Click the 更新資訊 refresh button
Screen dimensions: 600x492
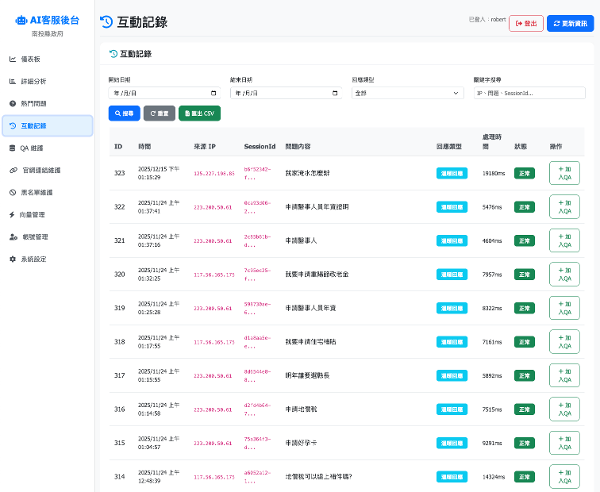[570, 23]
